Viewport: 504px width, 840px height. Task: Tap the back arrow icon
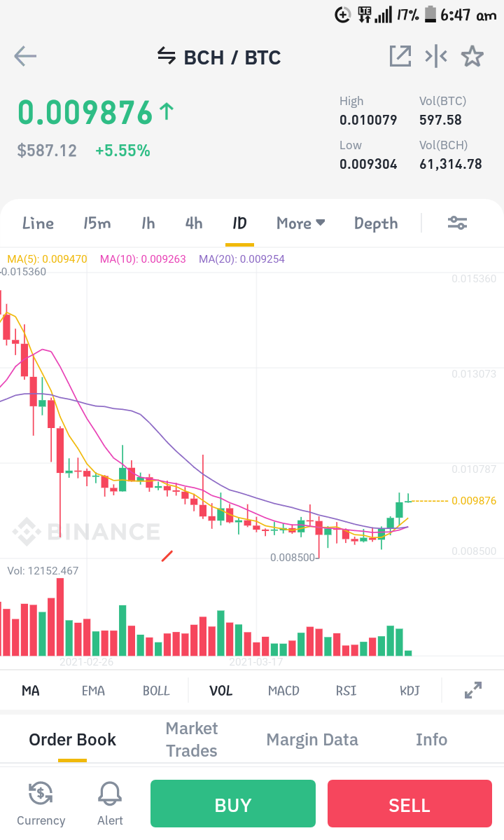[25, 56]
